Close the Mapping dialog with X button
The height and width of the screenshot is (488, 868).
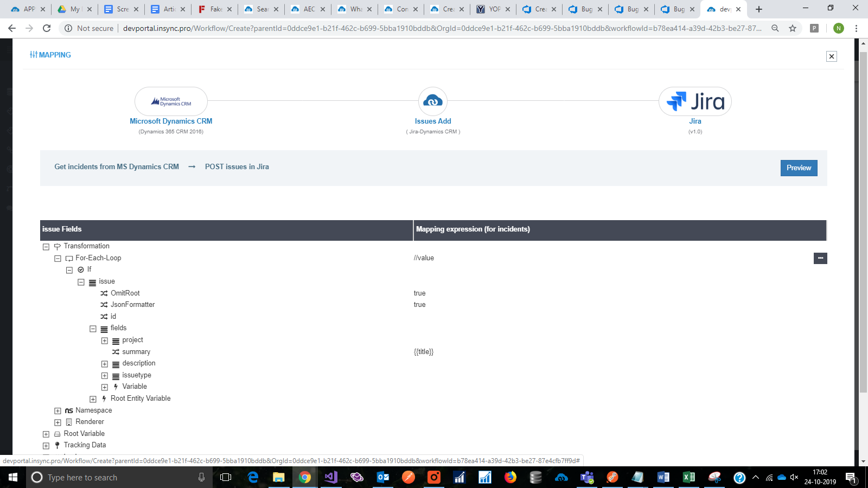coord(831,56)
